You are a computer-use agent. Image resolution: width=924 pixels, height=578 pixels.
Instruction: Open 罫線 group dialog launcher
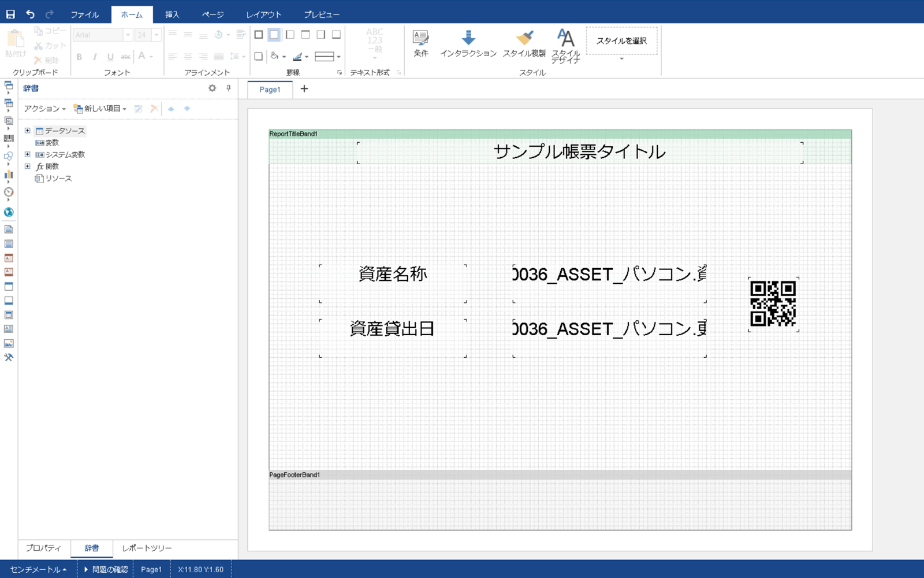point(340,72)
